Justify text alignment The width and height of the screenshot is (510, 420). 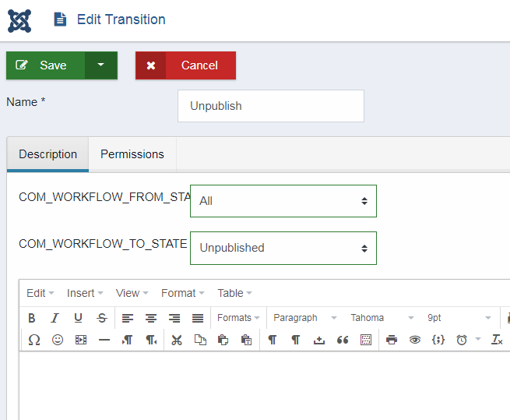[198, 318]
